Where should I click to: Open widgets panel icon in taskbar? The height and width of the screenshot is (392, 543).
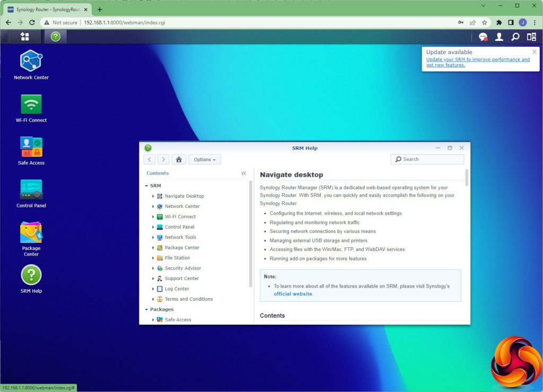531,37
